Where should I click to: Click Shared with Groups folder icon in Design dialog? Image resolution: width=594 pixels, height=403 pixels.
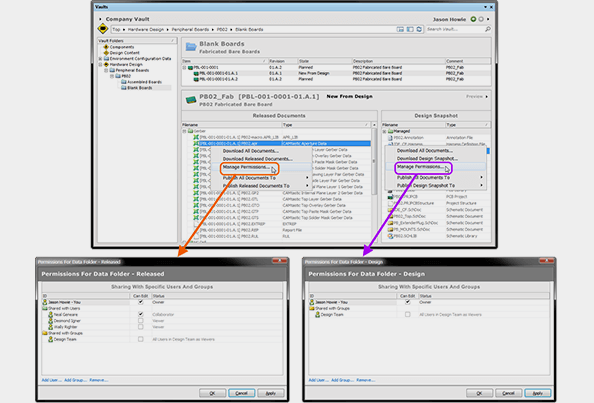pyautogui.click(x=312, y=308)
